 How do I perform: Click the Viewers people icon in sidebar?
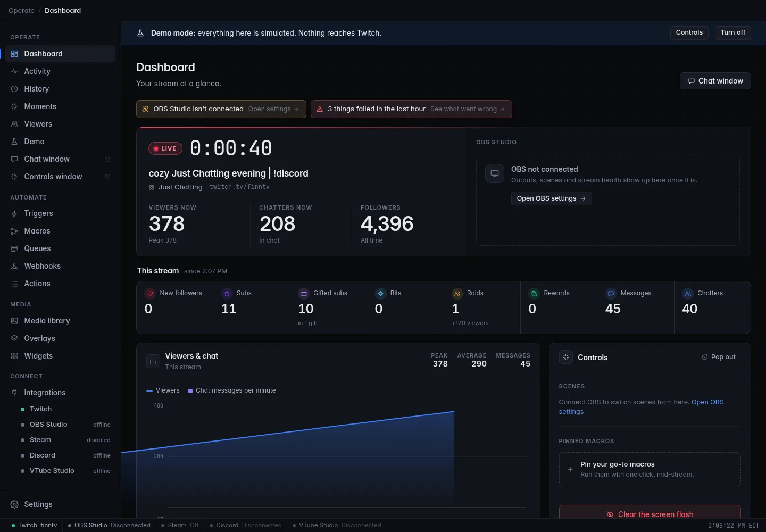[14, 124]
